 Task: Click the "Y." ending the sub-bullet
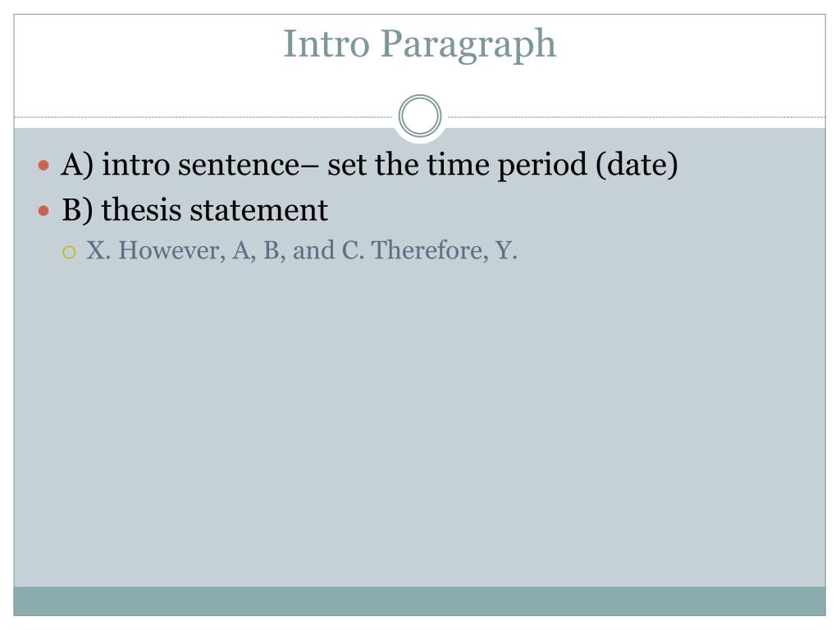[x=506, y=251]
